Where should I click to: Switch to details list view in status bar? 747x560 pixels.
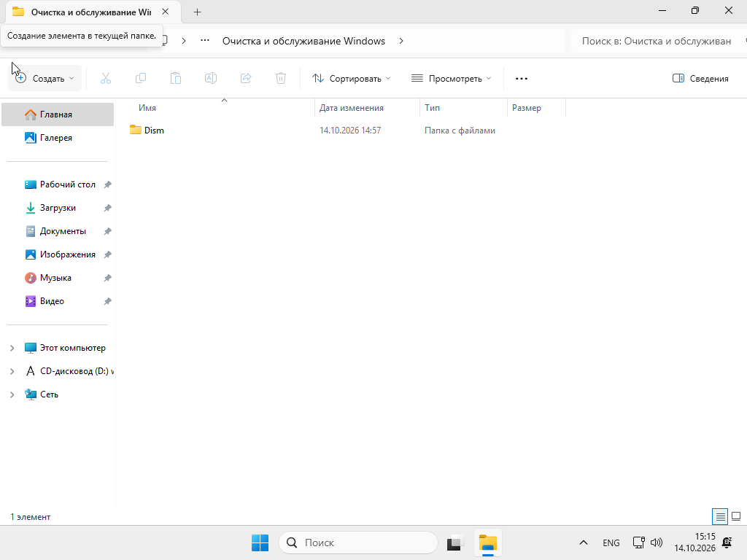[x=720, y=517]
